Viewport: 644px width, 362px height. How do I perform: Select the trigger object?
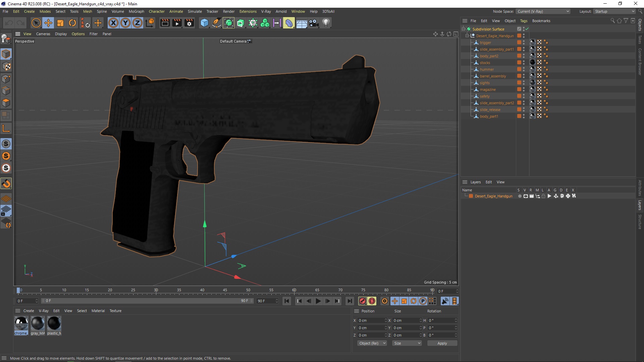pyautogui.click(x=485, y=43)
